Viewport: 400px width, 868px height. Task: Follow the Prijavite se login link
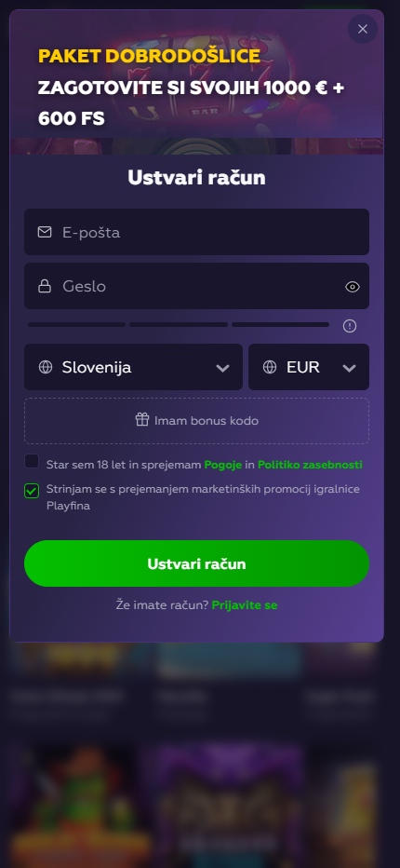click(245, 605)
